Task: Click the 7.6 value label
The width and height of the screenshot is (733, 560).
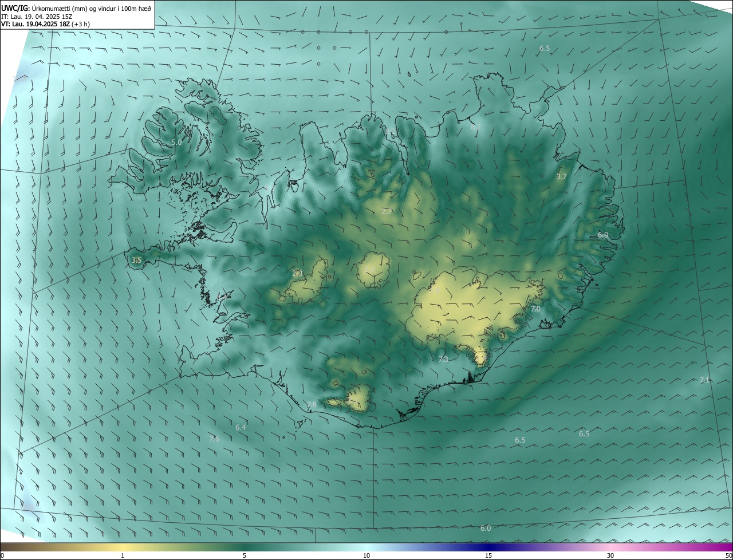Action: coord(214,439)
